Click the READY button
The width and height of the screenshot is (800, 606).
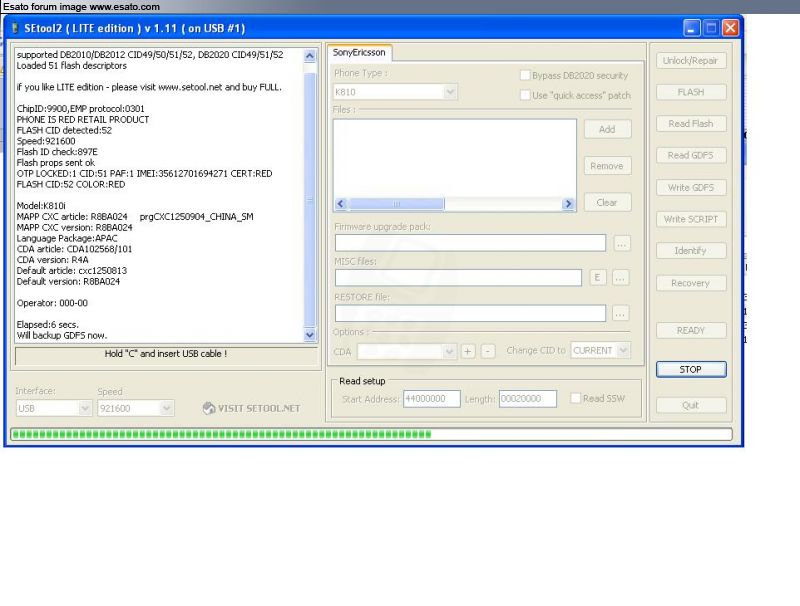tap(690, 331)
